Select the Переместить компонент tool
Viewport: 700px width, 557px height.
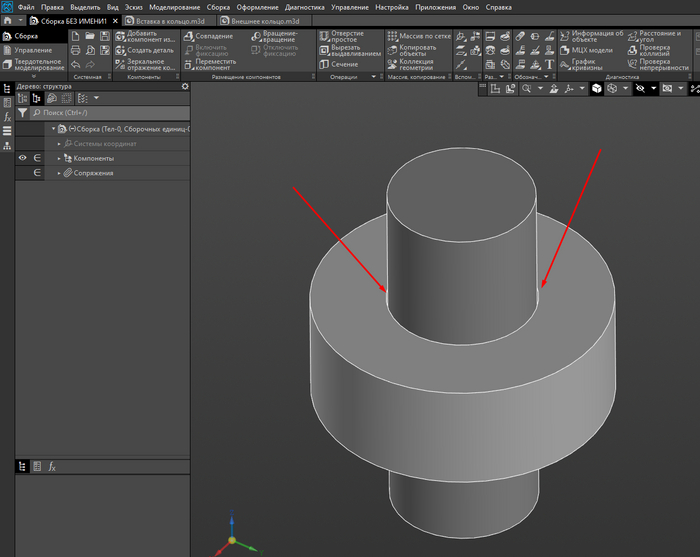pyautogui.click(x=210, y=65)
